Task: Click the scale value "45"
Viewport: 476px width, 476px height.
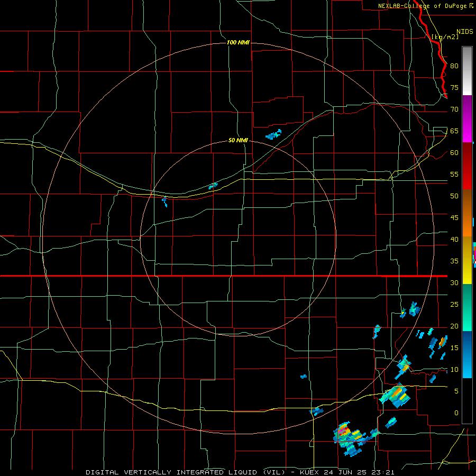Action: (x=454, y=218)
